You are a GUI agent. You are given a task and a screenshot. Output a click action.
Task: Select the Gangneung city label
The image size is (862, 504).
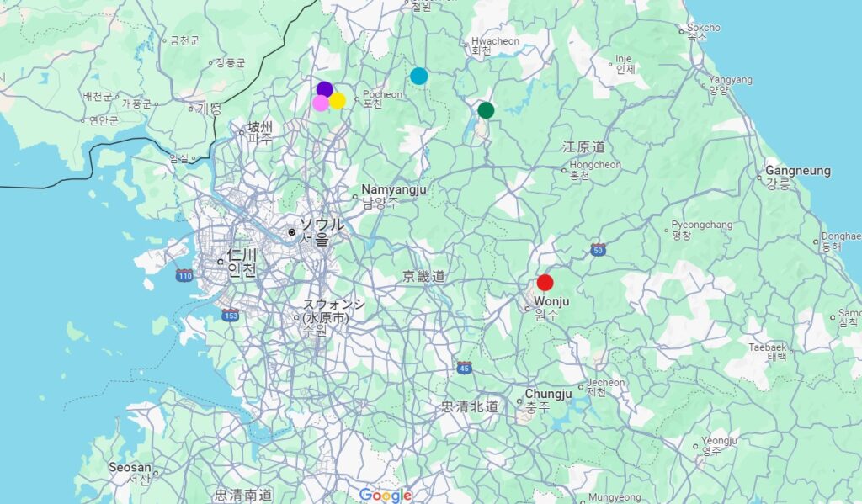coord(797,172)
